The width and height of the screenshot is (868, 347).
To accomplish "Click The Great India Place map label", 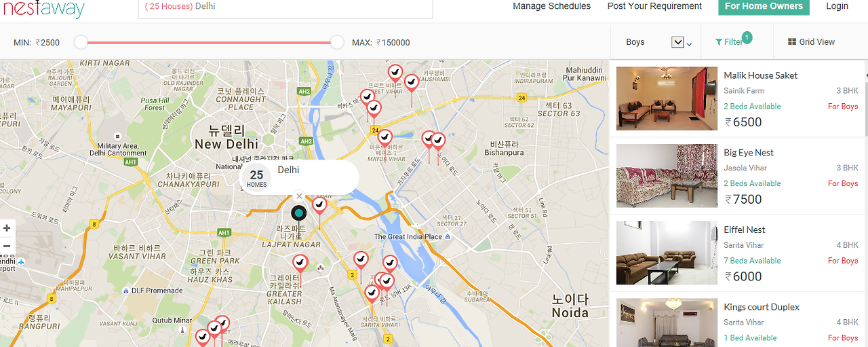I will pyautogui.click(x=413, y=237).
